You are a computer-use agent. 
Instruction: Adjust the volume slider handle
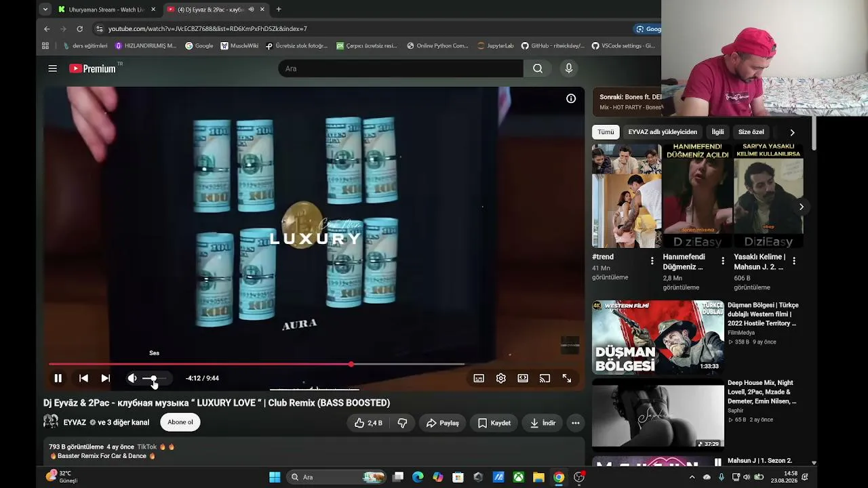[153, 378]
